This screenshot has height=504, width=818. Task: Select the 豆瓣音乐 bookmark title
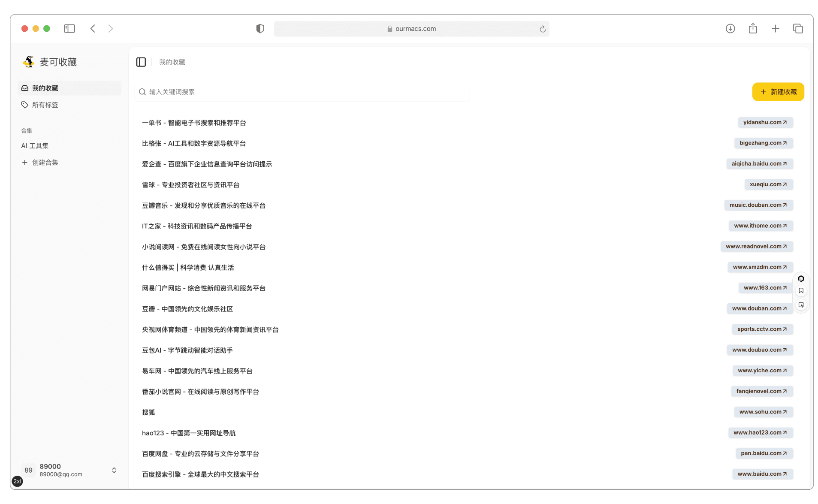tap(204, 205)
